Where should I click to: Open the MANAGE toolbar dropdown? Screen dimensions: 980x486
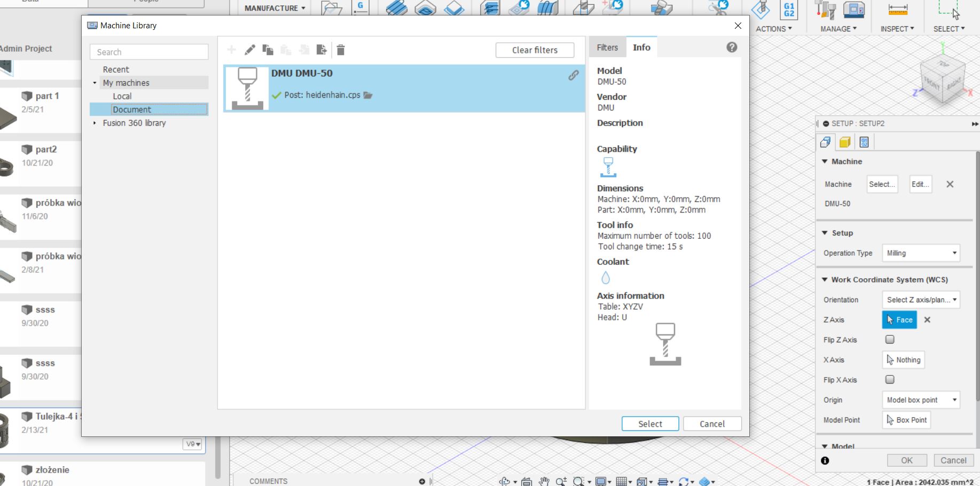pos(838,29)
